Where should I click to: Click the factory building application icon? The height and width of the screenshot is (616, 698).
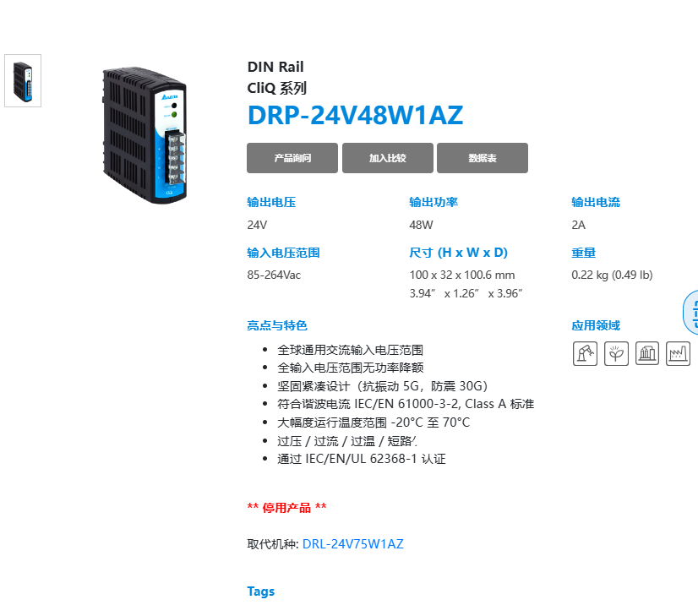click(x=678, y=354)
